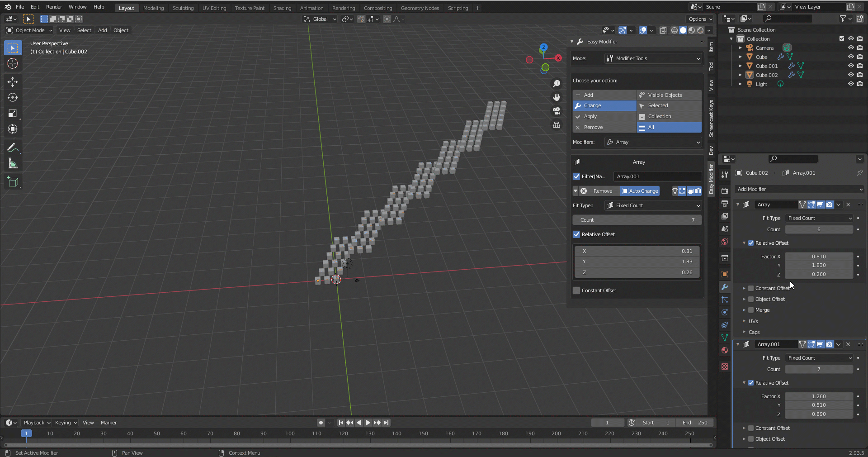Open the Add Modifier dropdown
868x457 pixels.
(x=799, y=189)
